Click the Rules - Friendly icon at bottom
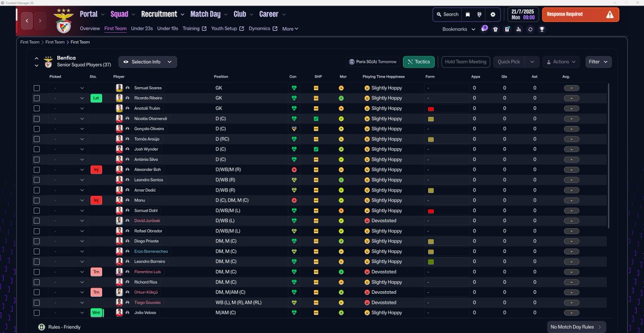 [x=41, y=327]
